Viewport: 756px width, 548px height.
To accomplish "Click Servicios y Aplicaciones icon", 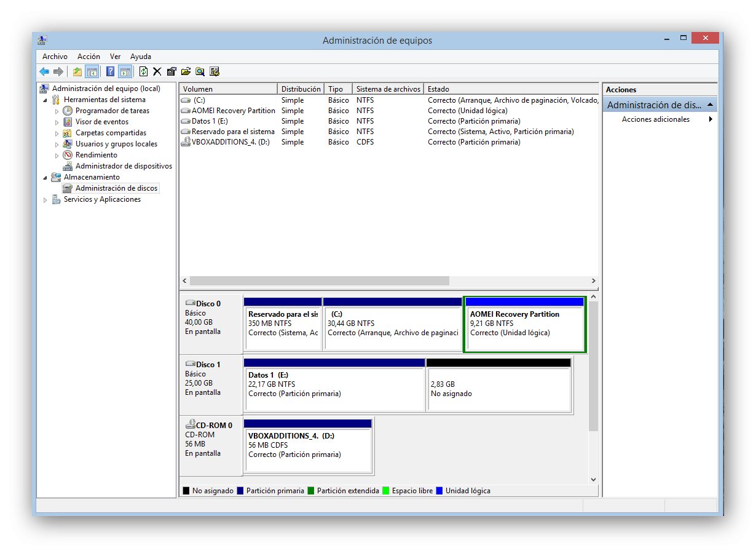I will point(56,199).
